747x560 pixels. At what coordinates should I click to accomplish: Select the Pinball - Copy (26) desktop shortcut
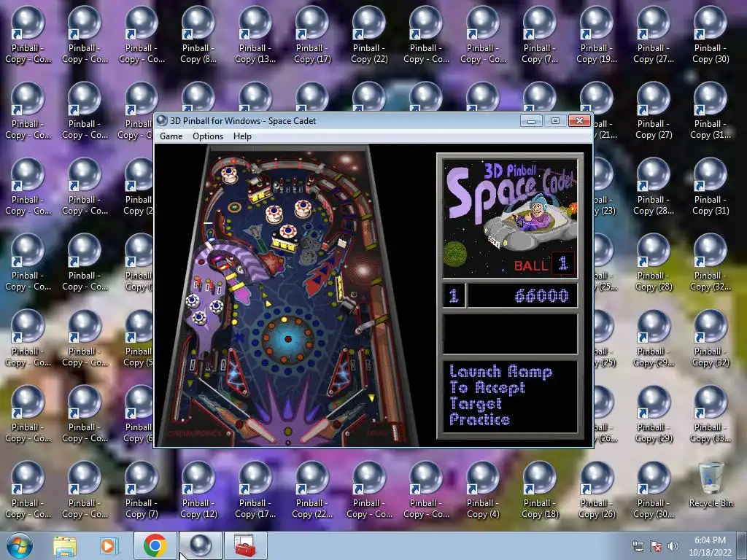[x=597, y=489]
